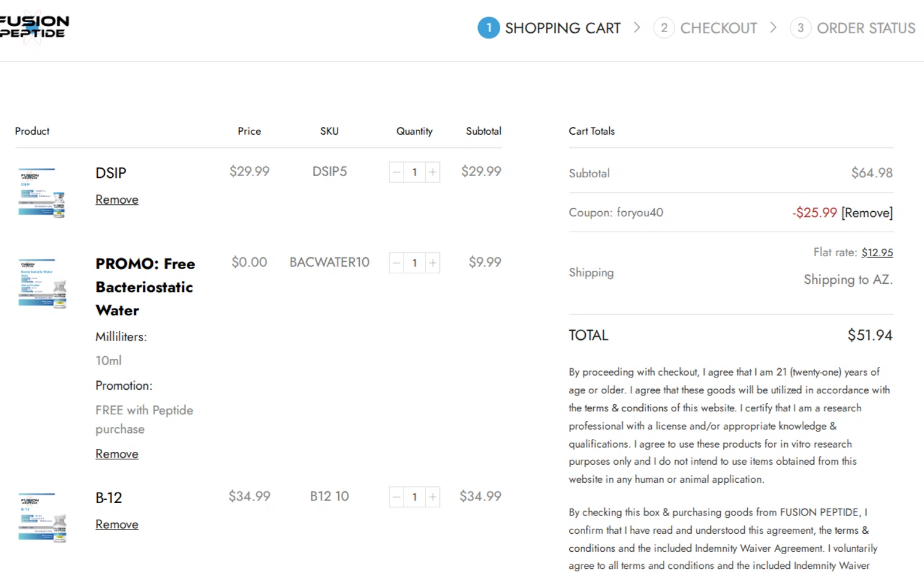Open the DSIP product name link
Image resolution: width=924 pixels, height=572 pixels.
pos(111,173)
